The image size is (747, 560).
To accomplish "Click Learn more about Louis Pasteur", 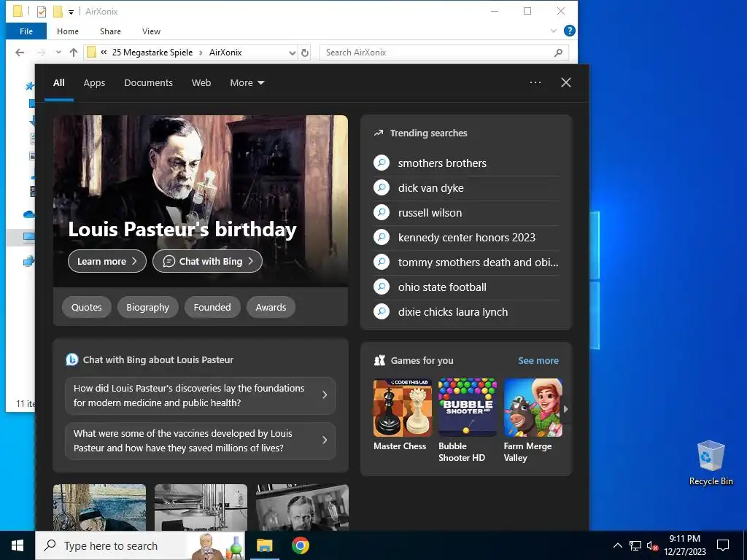I will point(107,261).
